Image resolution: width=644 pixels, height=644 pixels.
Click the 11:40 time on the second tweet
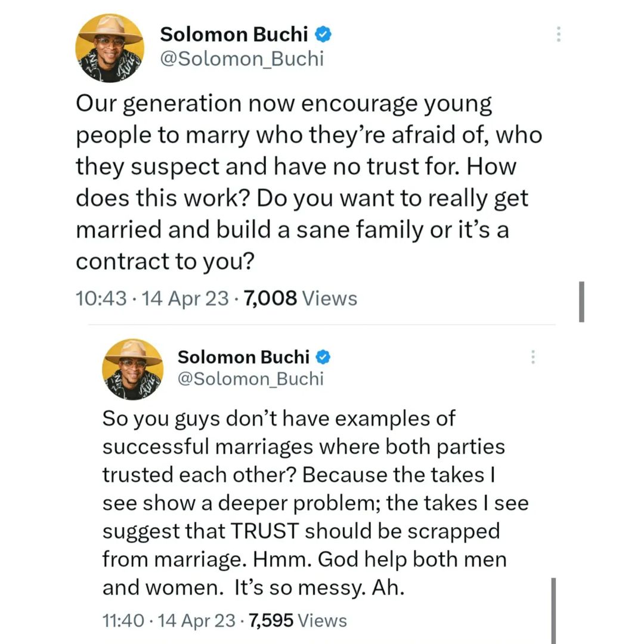(x=122, y=620)
